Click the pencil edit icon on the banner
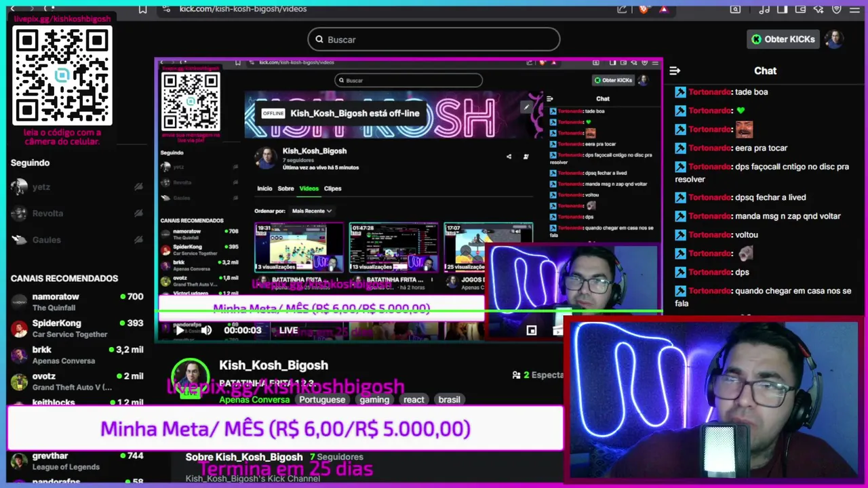 pos(526,107)
